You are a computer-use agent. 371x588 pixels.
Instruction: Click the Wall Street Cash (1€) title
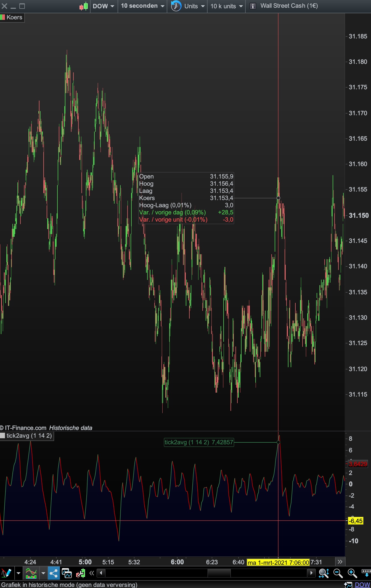click(x=289, y=6)
